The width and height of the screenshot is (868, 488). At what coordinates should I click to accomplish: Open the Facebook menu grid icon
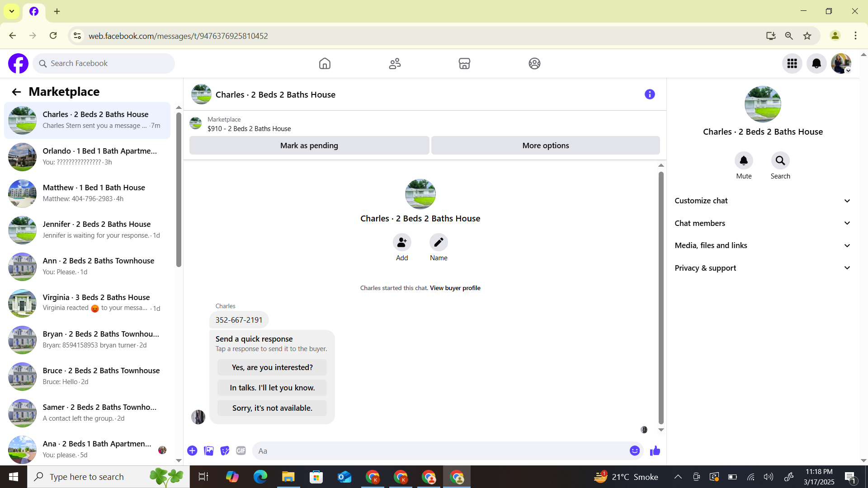click(792, 63)
